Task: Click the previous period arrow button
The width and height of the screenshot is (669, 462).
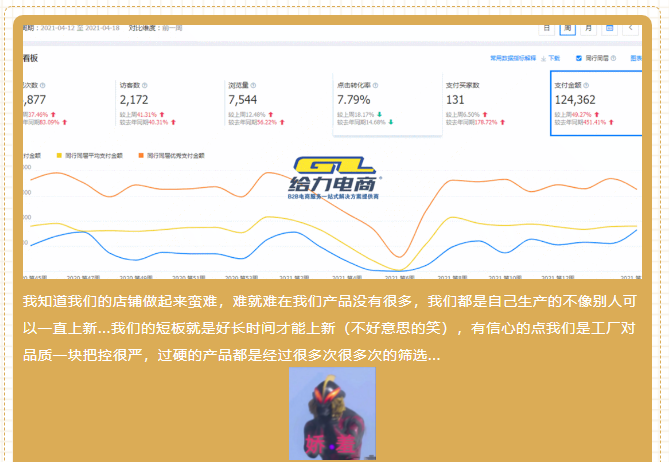Action: [x=632, y=28]
